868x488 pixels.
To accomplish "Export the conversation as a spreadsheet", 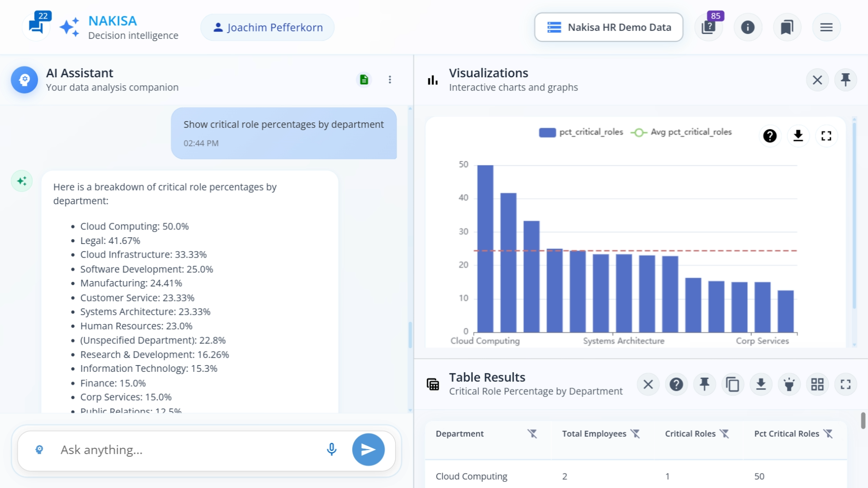I will 364,79.
